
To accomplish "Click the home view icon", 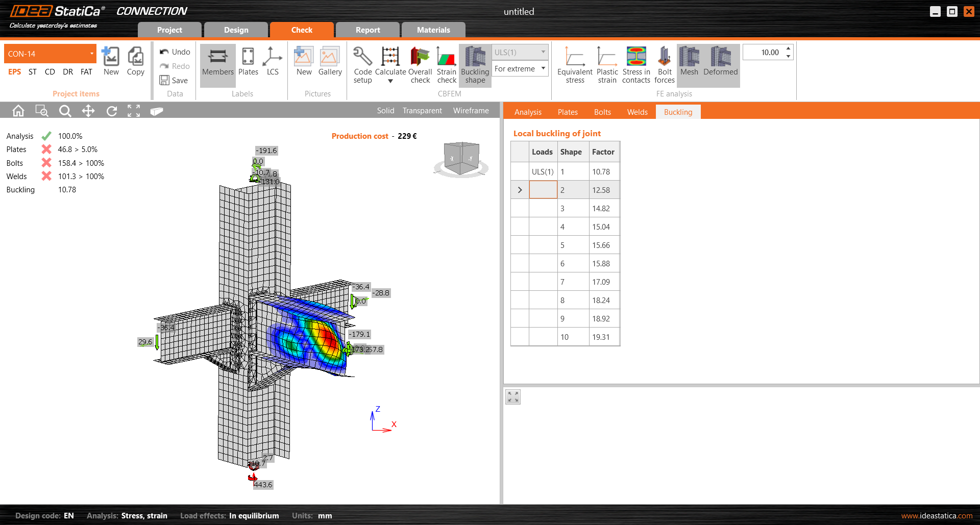I will (18, 111).
